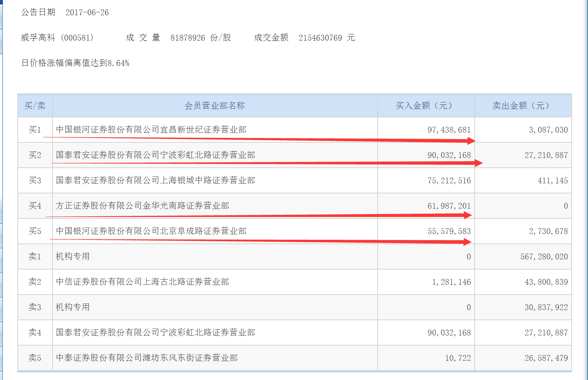
Task: Click 中信证券 上海古北路证券营业部 name
Action: [x=143, y=282]
